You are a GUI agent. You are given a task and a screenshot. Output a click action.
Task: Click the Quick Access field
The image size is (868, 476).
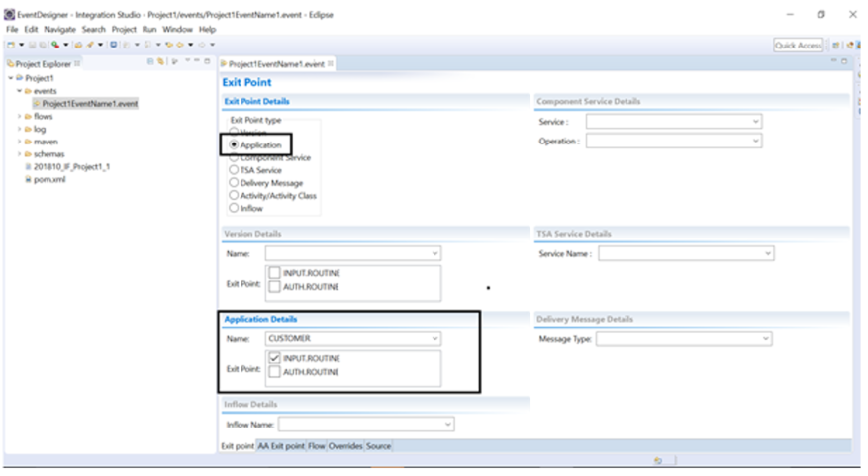tap(798, 46)
